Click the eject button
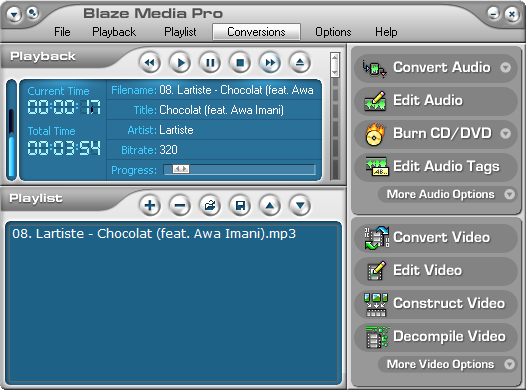 [x=300, y=63]
